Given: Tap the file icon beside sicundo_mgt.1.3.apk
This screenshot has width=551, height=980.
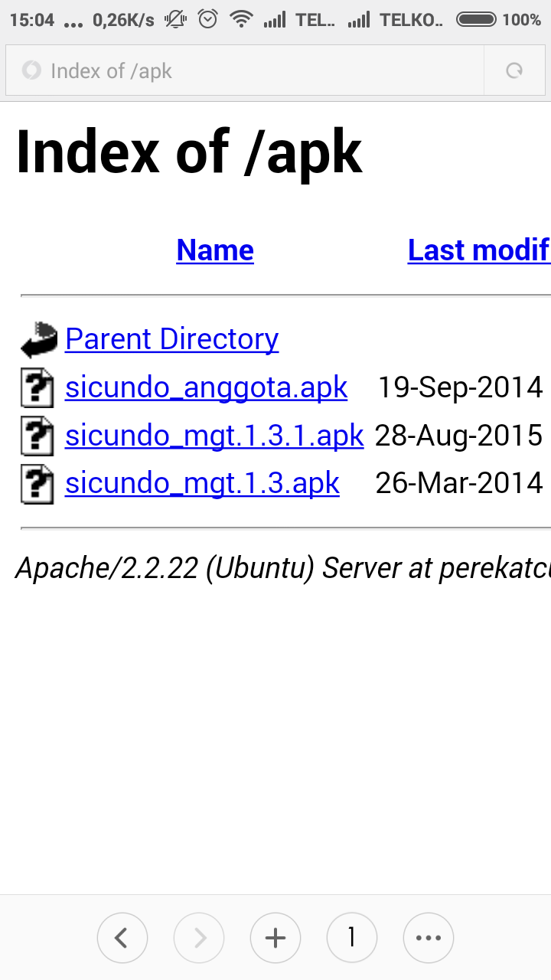Looking at the screenshot, I should coord(37,484).
